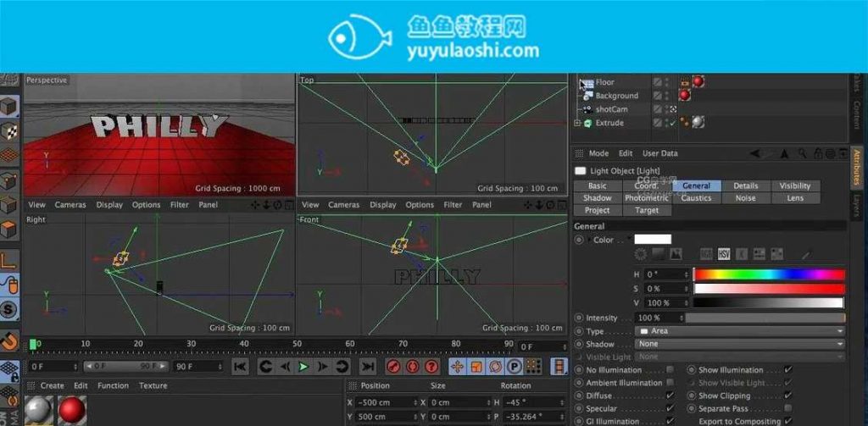
Task: Toggle Scale keying icon in timeline
Action: (x=476, y=367)
